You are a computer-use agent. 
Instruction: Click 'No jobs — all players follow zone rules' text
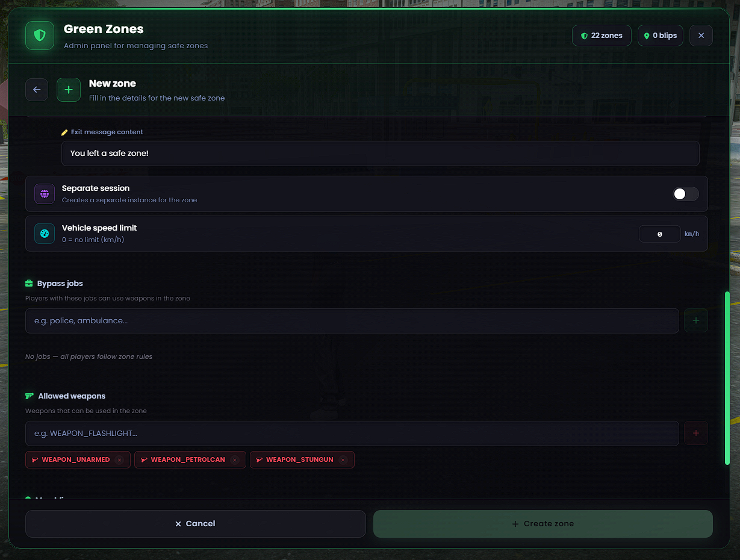pyautogui.click(x=89, y=357)
